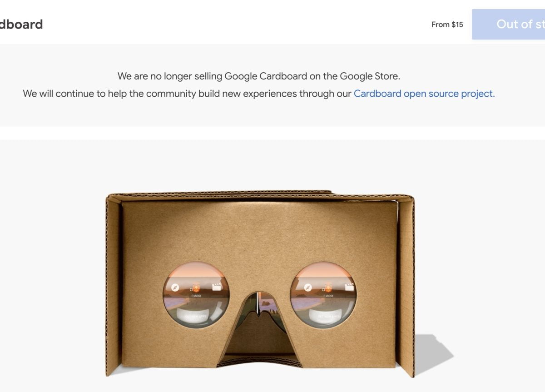
Task: Click the clapperboard icon in left lens
Action: tap(218, 287)
